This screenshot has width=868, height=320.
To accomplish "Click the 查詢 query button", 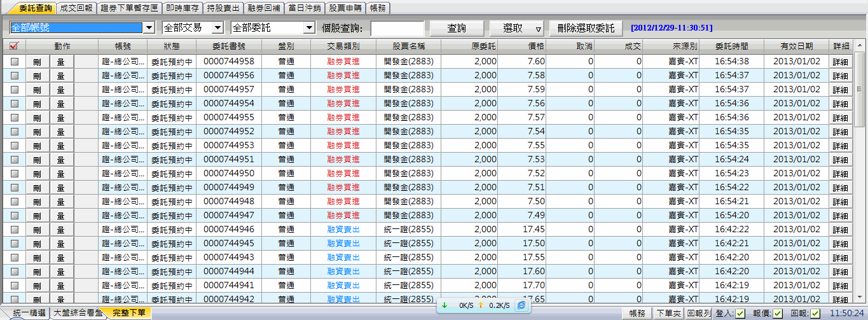I will (x=456, y=28).
